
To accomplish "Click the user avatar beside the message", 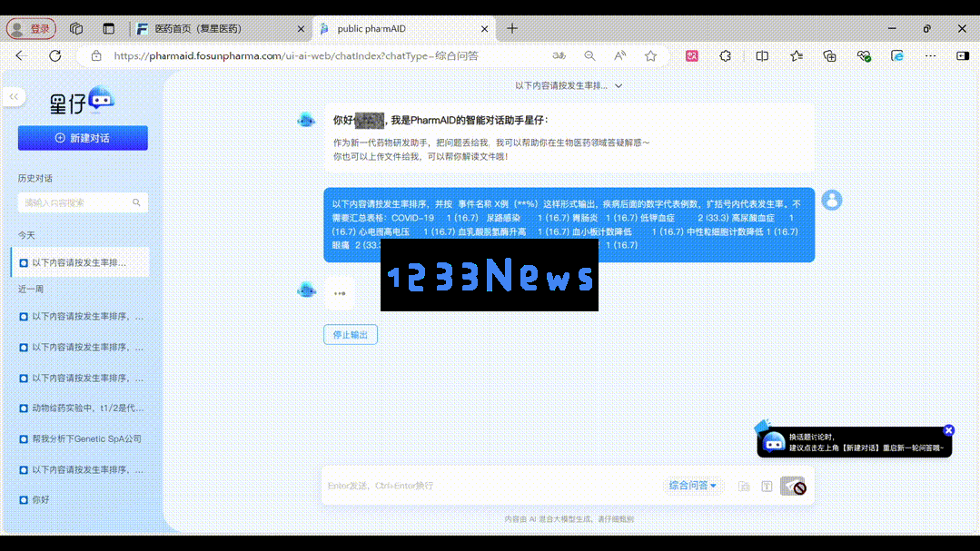I will coord(832,200).
